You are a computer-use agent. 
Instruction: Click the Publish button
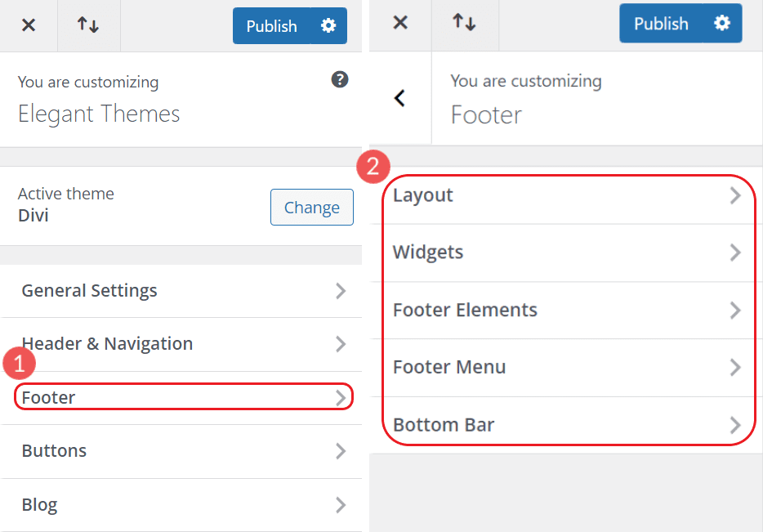pos(272,25)
